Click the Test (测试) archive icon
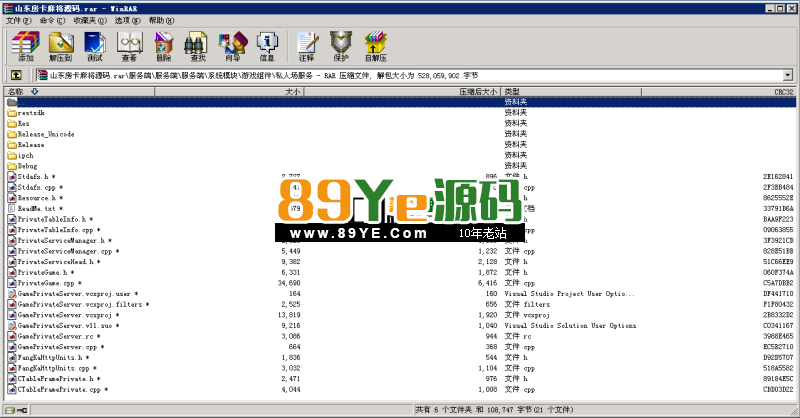Image resolution: width=800 pixels, height=418 pixels. [x=95, y=46]
